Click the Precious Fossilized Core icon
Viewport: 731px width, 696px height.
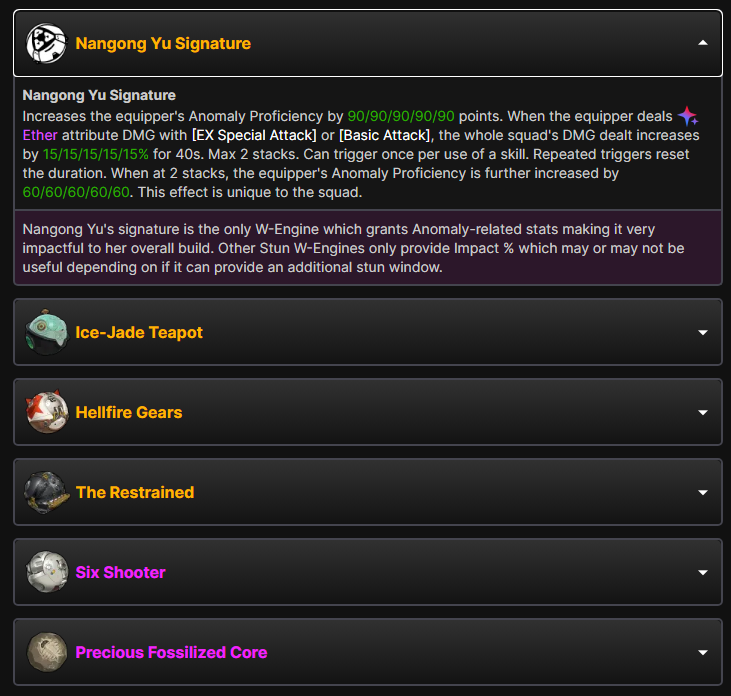pos(46,652)
